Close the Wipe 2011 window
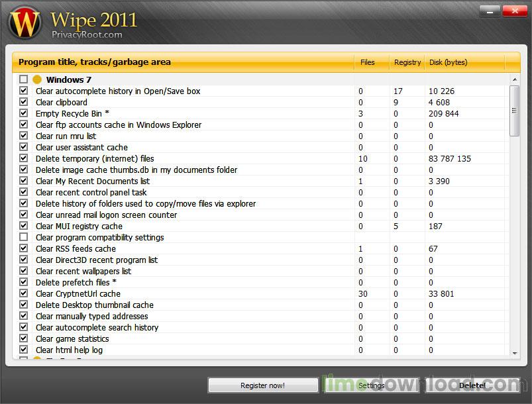The height and width of the screenshot is (404, 532). [x=515, y=11]
